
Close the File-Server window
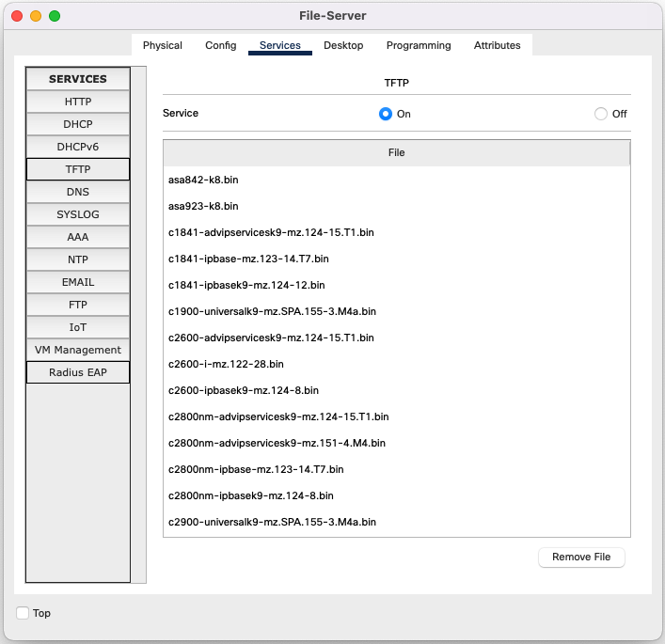[17, 16]
